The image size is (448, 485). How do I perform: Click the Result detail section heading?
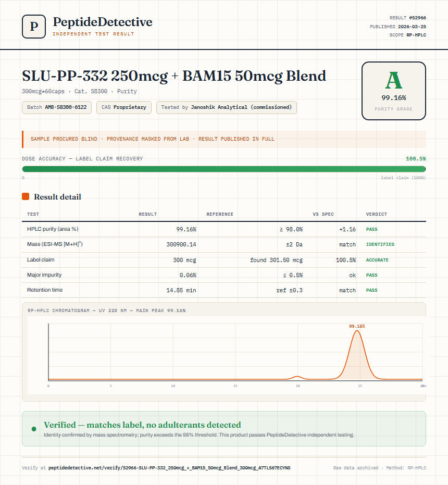tap(57, 197)
